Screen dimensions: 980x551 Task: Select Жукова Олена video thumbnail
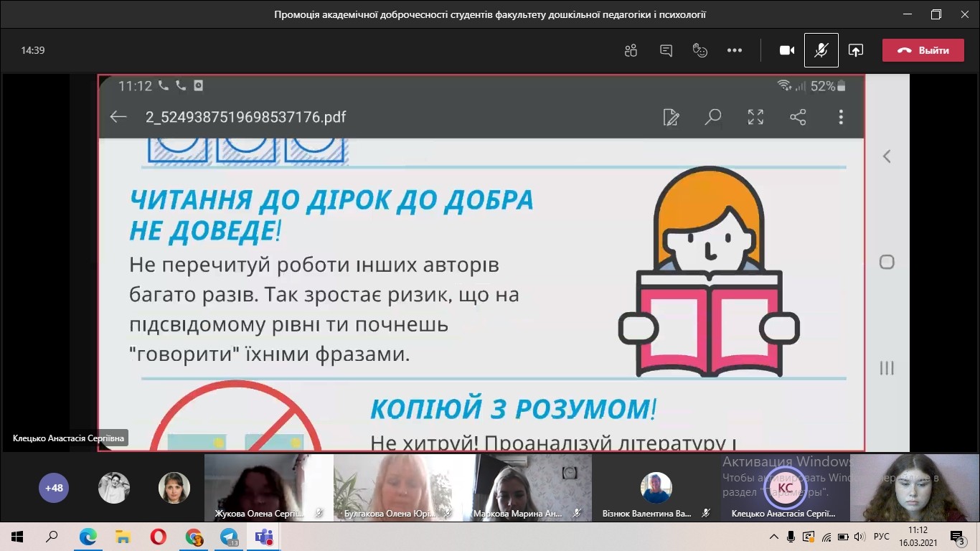coord(268,486)
